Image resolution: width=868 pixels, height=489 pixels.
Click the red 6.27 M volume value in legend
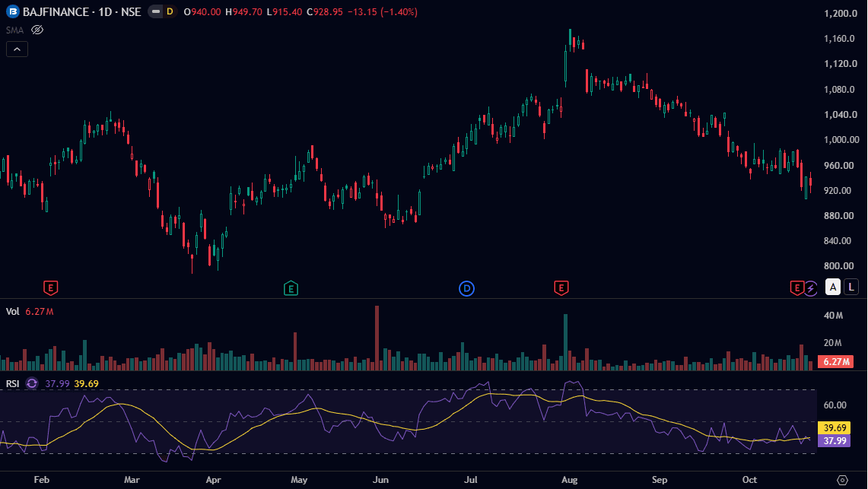tap(40, 312)
